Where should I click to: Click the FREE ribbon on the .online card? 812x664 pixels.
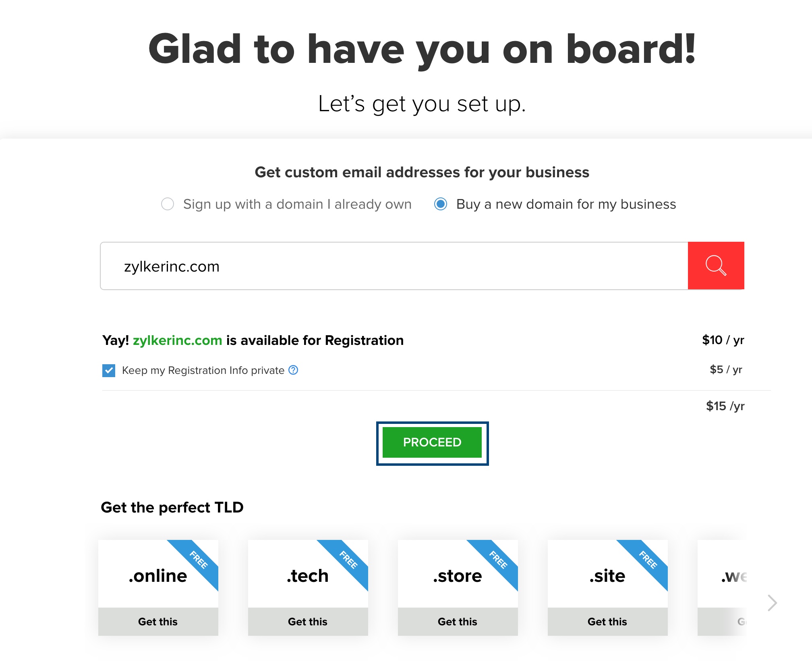[199, 560]
